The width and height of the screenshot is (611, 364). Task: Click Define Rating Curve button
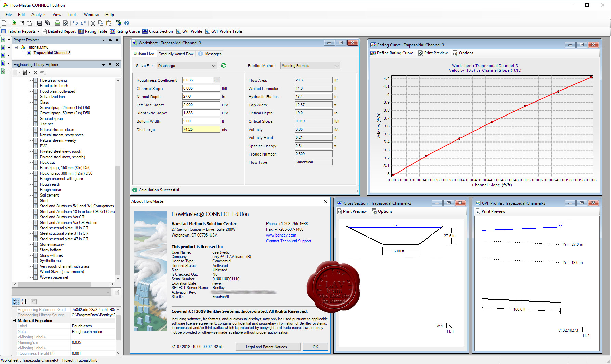(x=392, y=53)
